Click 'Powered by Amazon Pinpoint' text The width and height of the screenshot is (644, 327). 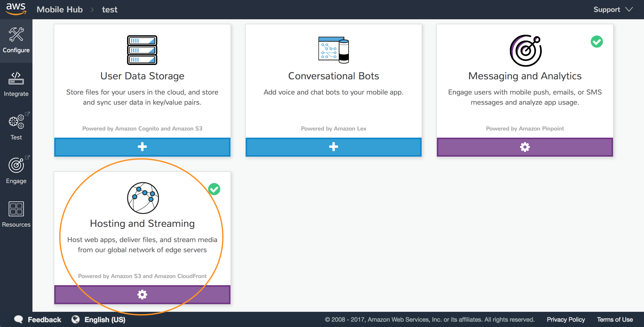[x=525, y=129]
